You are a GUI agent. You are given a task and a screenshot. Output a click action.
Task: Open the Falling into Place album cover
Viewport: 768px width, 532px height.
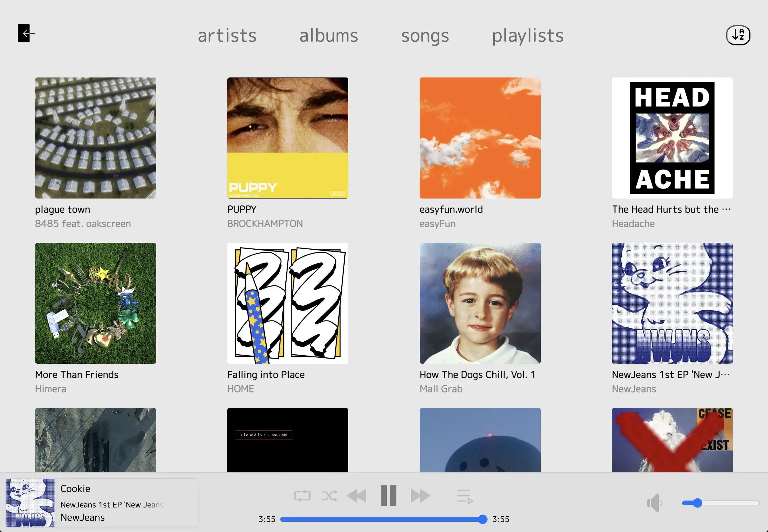pyautogui.click(x=288, y=303)
